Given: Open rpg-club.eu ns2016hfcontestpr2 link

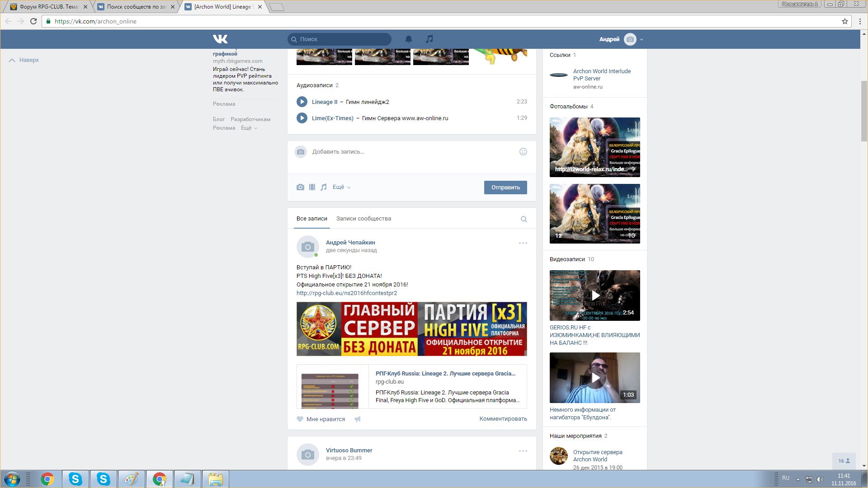Looking at the screenshot, I should pyautogui.click(x=346, y=293).
